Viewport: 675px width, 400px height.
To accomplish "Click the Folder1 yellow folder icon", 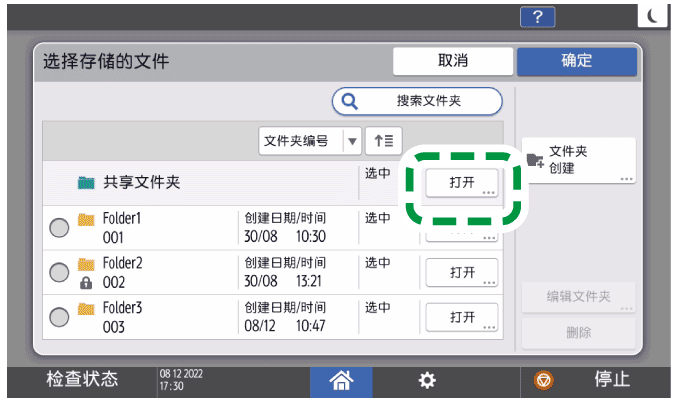I will click(x=86, y=220).
